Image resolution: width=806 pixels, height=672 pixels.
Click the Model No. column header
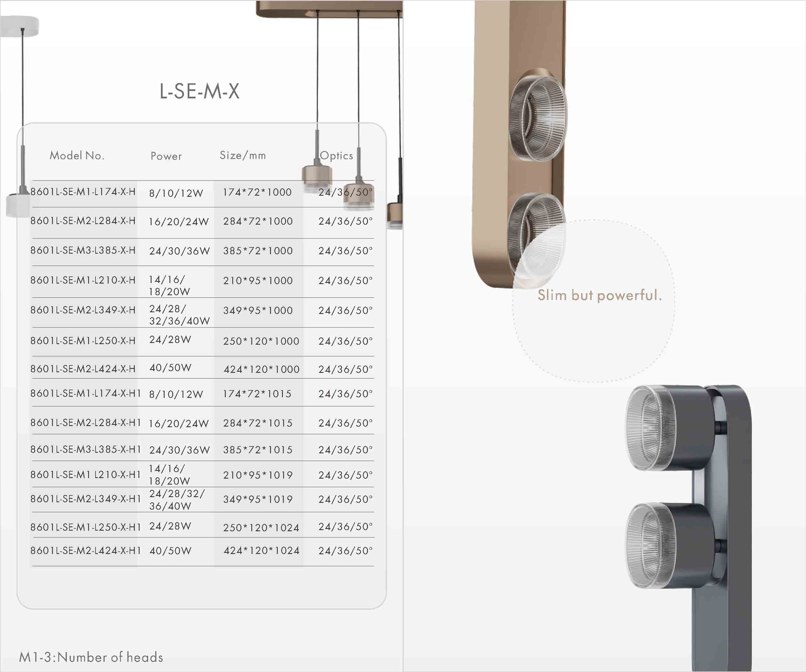77,155
